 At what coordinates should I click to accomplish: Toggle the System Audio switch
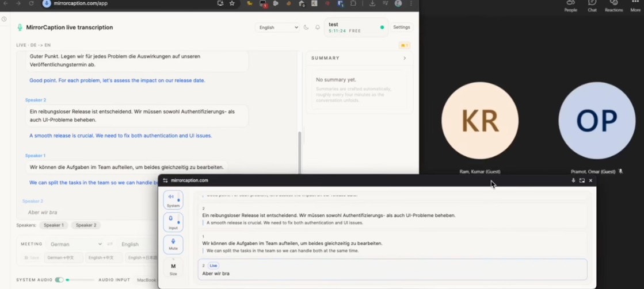[59, 280]
